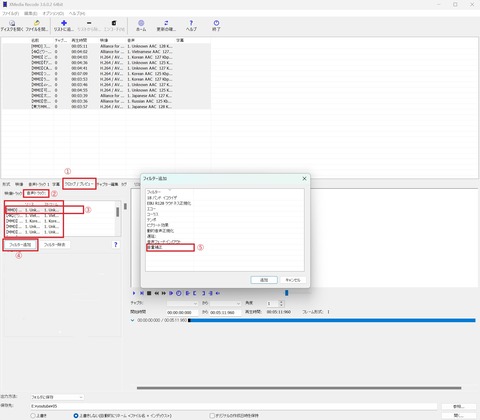Click the 再生時間 column header
This screenshot has width=480, height=420.
(79, 40)
